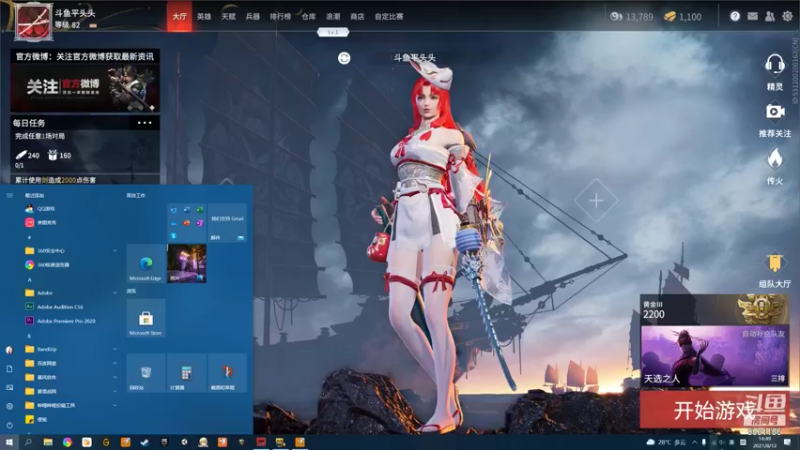Click the player avatar portrait
The width and height of the screenshot is (800, 450).
pyautogui.click(x=33, y=22)
